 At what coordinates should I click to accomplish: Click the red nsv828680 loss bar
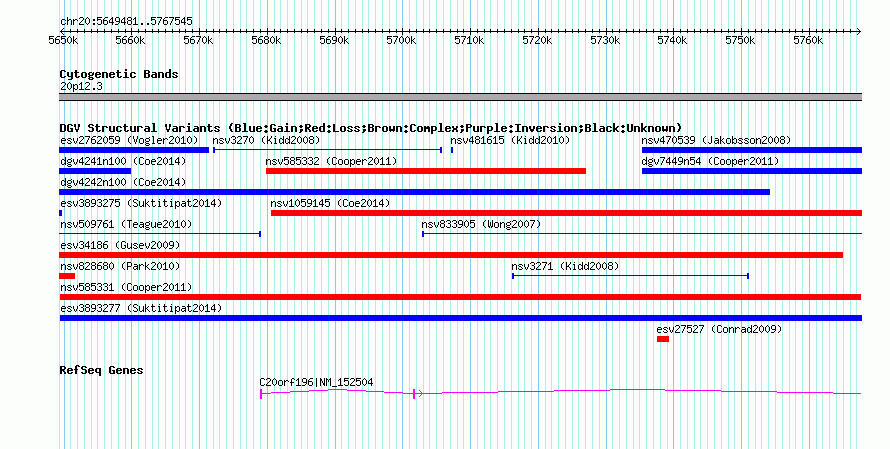67,276
